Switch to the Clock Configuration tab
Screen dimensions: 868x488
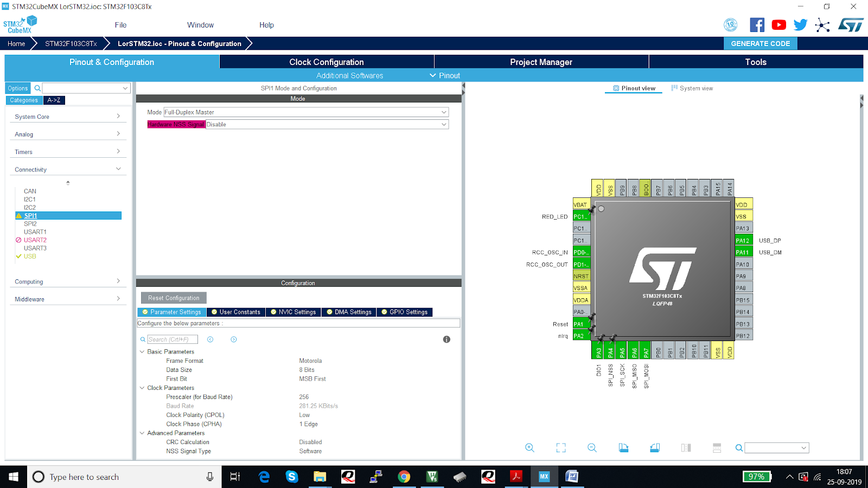pos(326,62)
